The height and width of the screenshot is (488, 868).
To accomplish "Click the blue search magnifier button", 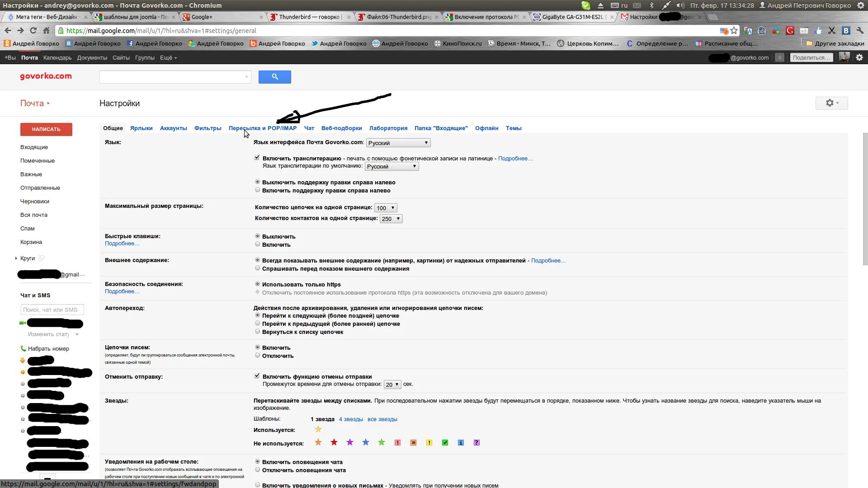I will click(x=274, y=77).
